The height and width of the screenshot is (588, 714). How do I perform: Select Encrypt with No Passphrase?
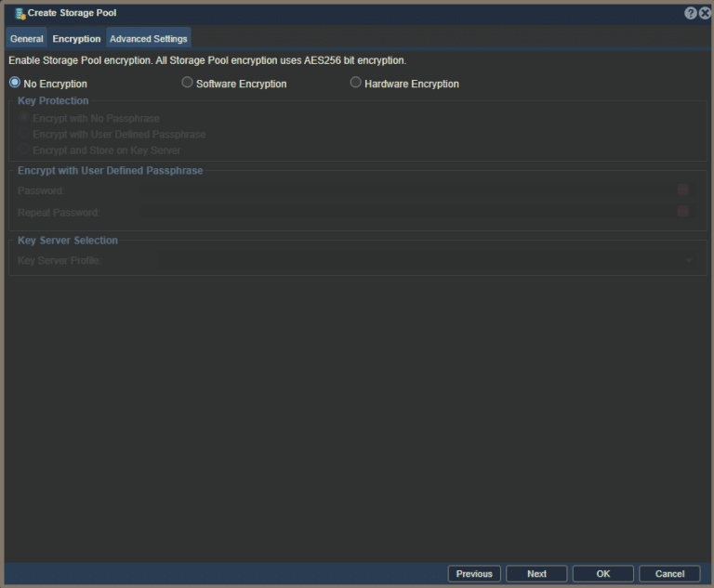point(23,117)
